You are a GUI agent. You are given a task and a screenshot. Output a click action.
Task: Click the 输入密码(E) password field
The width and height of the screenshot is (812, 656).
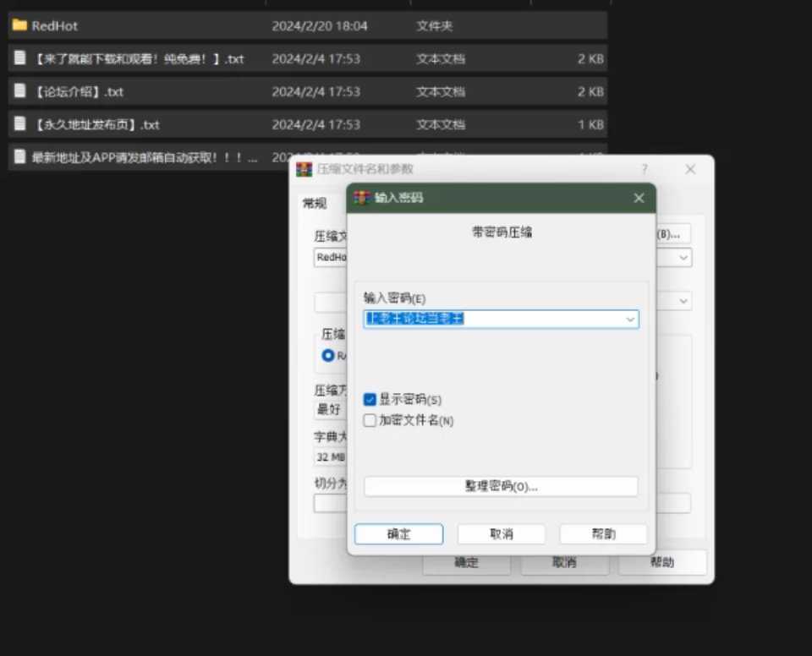pyautogui.click(x=501, y=320)
